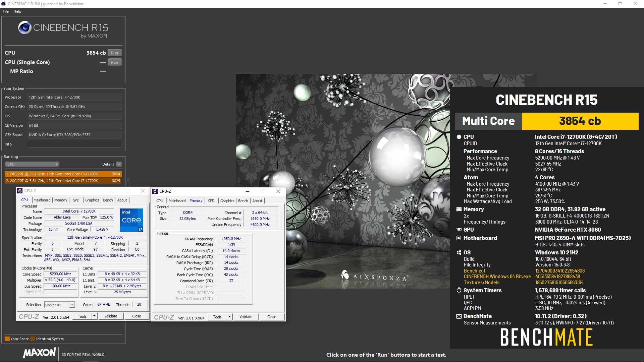The height and width of the screenshot is (362, 644).
Task: Open About tab in right CPU-Z
Action: point(257,201)
